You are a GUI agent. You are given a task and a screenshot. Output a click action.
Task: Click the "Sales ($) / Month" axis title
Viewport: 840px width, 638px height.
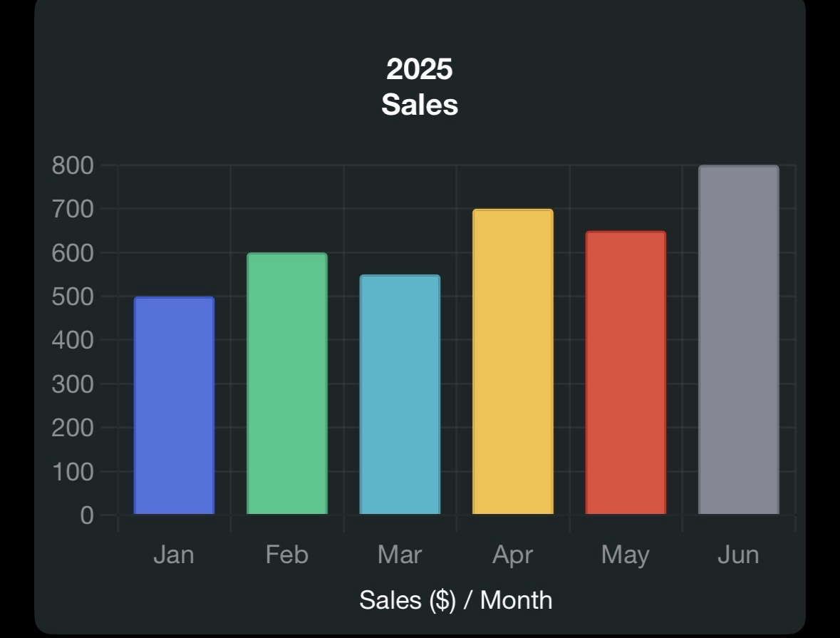[x=455, y=600]
